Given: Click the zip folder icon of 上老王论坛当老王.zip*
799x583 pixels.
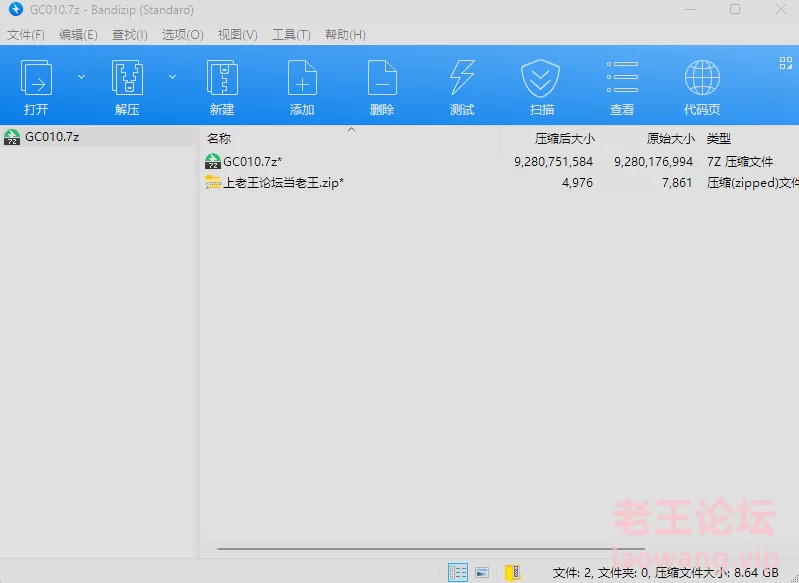Looking at the screenshot, I should [x=212, y=182].
